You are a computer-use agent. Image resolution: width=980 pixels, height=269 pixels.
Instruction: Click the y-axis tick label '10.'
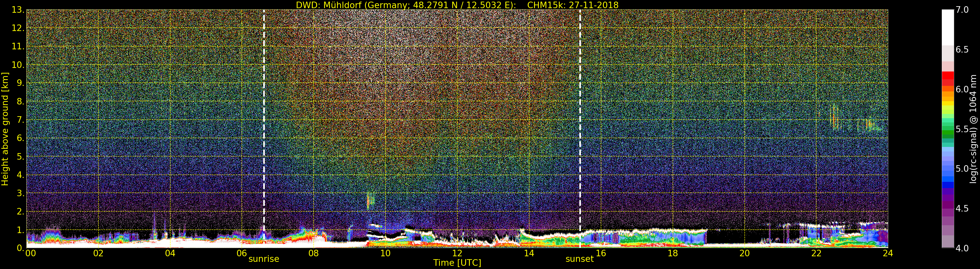click(x=18, y=65)
